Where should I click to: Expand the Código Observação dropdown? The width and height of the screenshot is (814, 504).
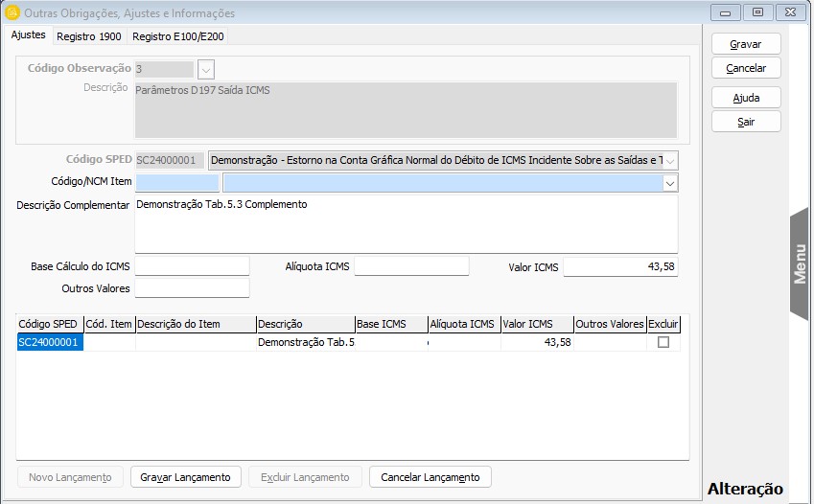206,69
